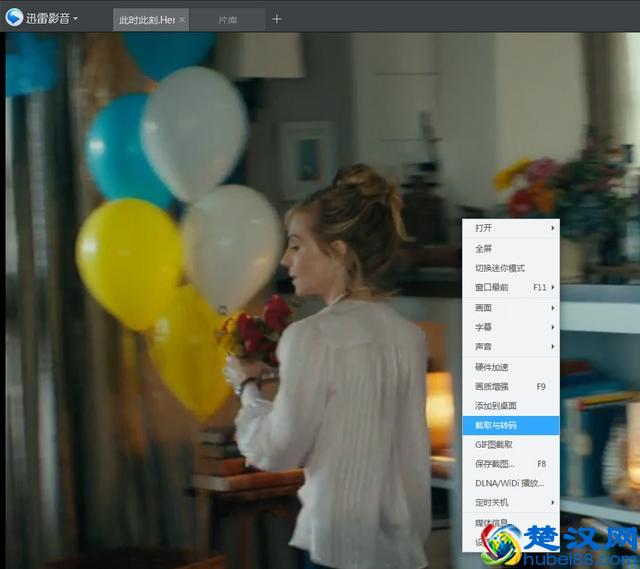Add a new tab with plus icon
The width and height of the screenshot is (640, 569).
[277, 19]
